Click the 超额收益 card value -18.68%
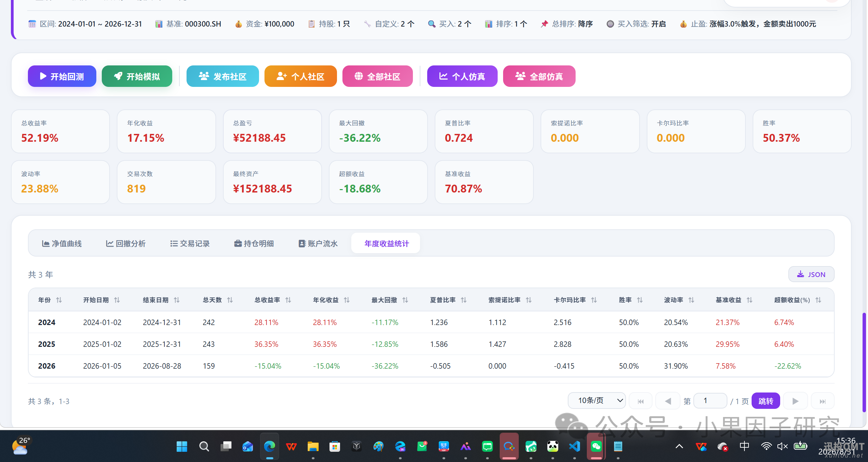868x462 pixels. [360, 189]
